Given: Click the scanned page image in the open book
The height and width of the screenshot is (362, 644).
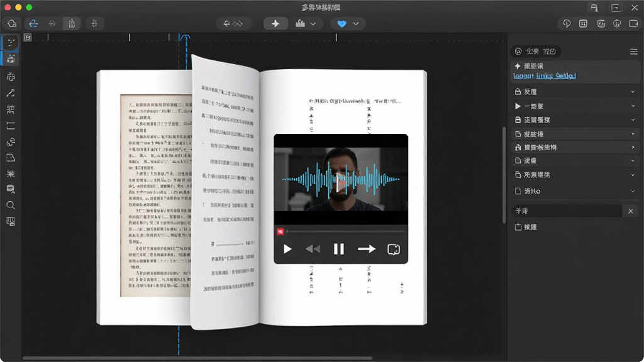Looking at the screenshot, I should [156, 195].
